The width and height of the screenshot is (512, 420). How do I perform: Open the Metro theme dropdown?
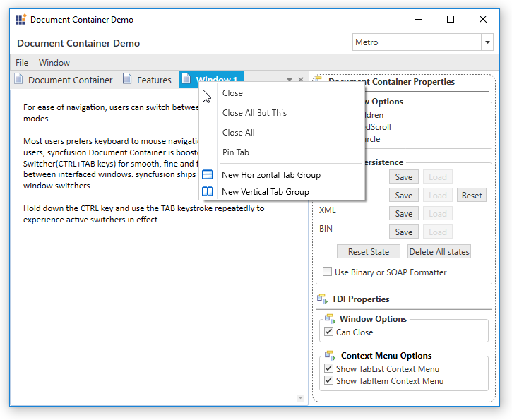(x=487, y=42)
